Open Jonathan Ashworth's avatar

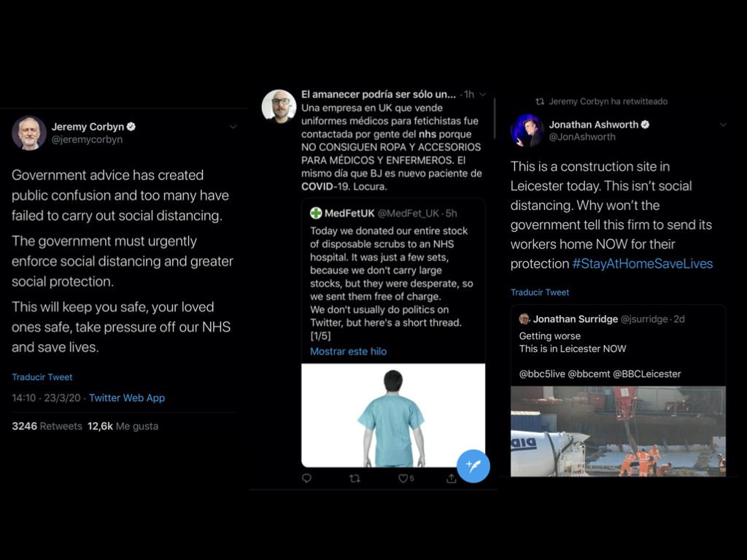[527, 130]
